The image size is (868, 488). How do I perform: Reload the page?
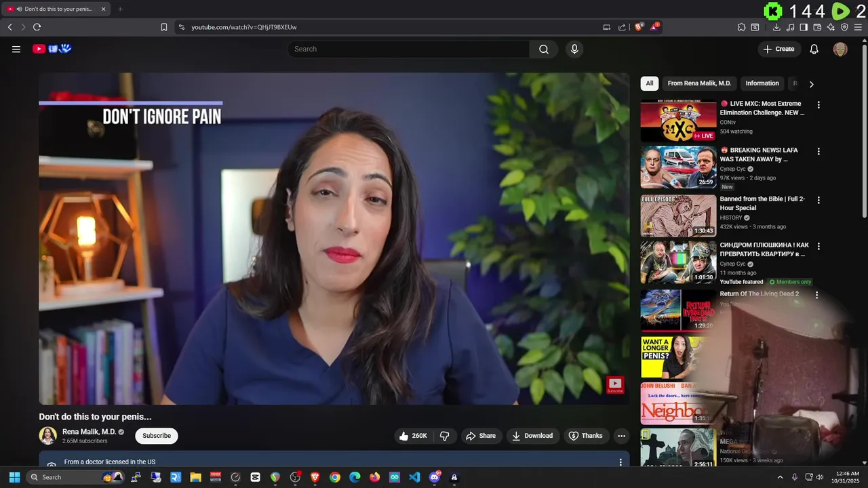(37, 27)
